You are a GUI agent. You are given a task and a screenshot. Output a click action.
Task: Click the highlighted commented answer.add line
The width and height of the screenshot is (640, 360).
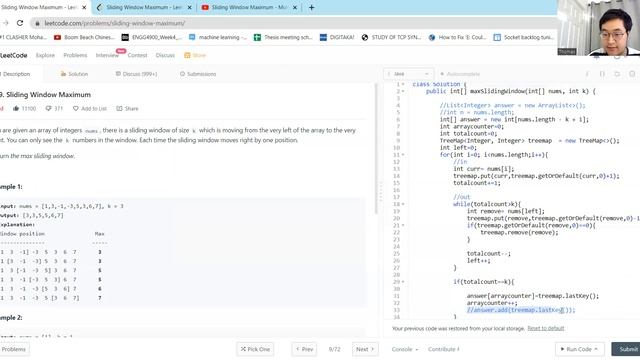[521, 310]
